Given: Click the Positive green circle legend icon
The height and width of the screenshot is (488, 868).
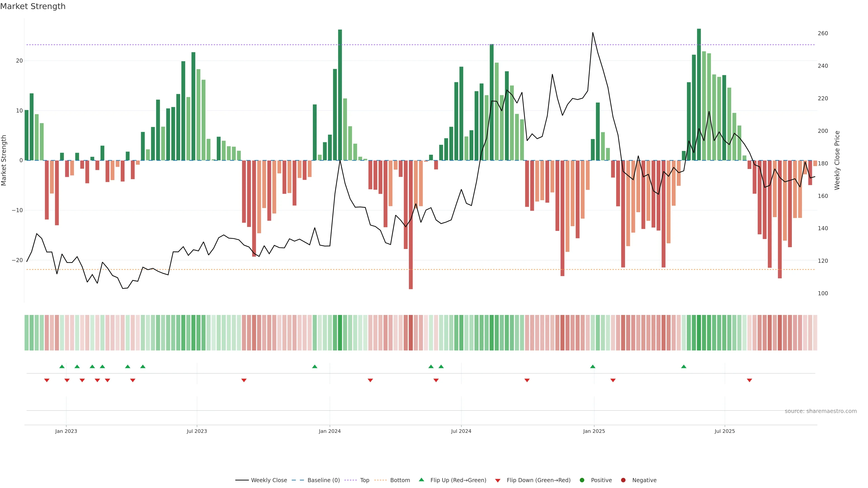Looking at the screenshot, I should (582, 480).
